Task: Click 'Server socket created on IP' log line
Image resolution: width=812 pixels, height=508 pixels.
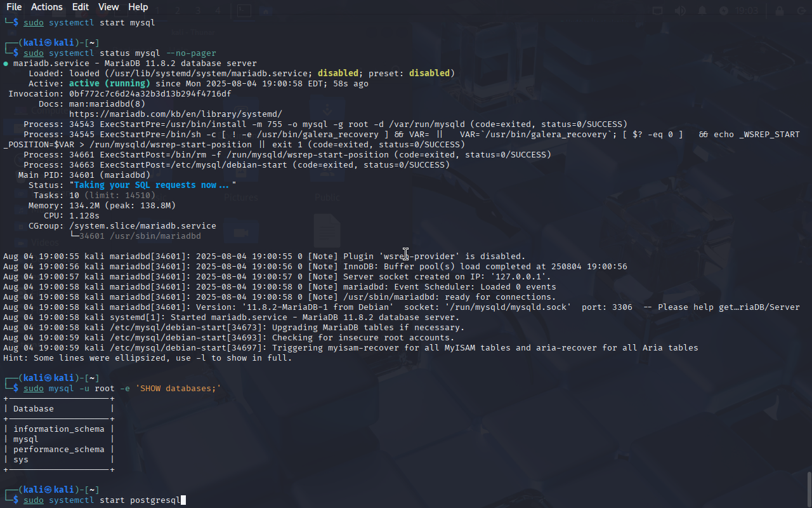Action: click(277, 277)
